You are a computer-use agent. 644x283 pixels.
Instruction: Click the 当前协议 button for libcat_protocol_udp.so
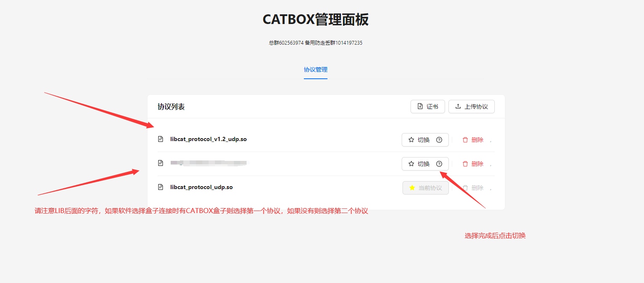pyautogui.click(x=426, y=188)
